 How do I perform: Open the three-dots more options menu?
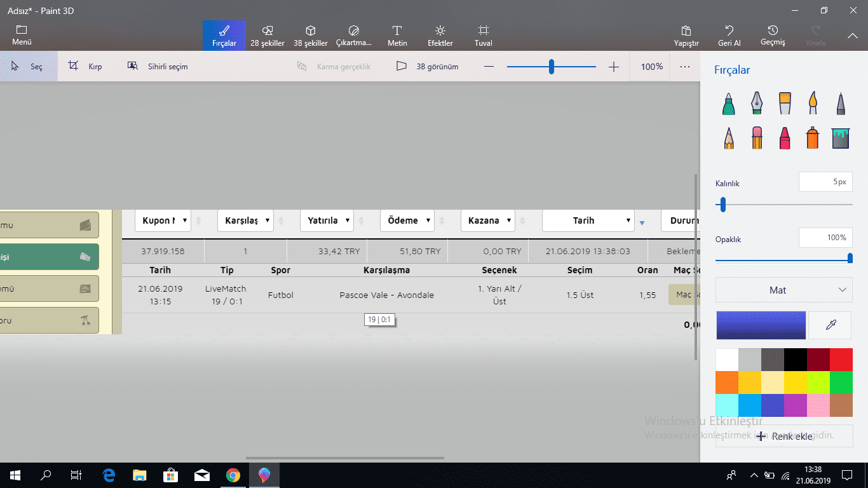click(x=685, y=66)
